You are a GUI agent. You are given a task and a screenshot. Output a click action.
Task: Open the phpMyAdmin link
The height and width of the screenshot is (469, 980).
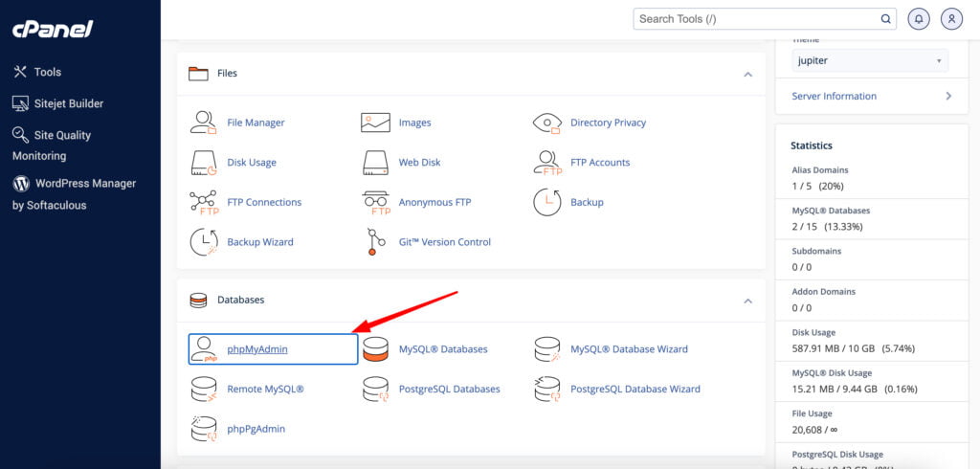(x=257, y=349)
